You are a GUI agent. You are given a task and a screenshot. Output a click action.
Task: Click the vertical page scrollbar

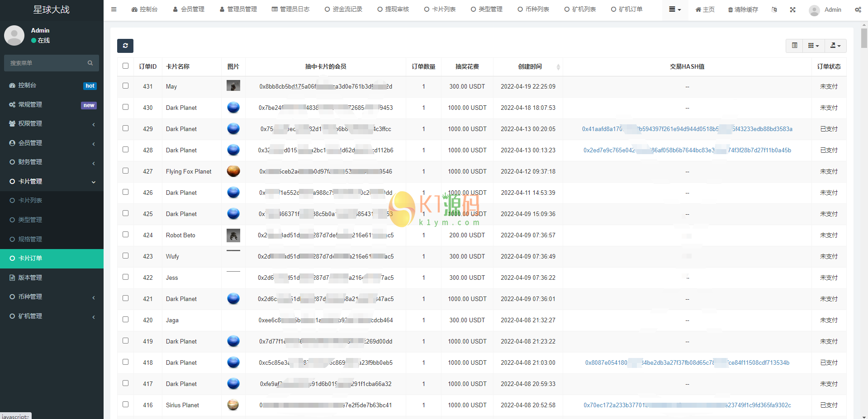tap(864, 38)
